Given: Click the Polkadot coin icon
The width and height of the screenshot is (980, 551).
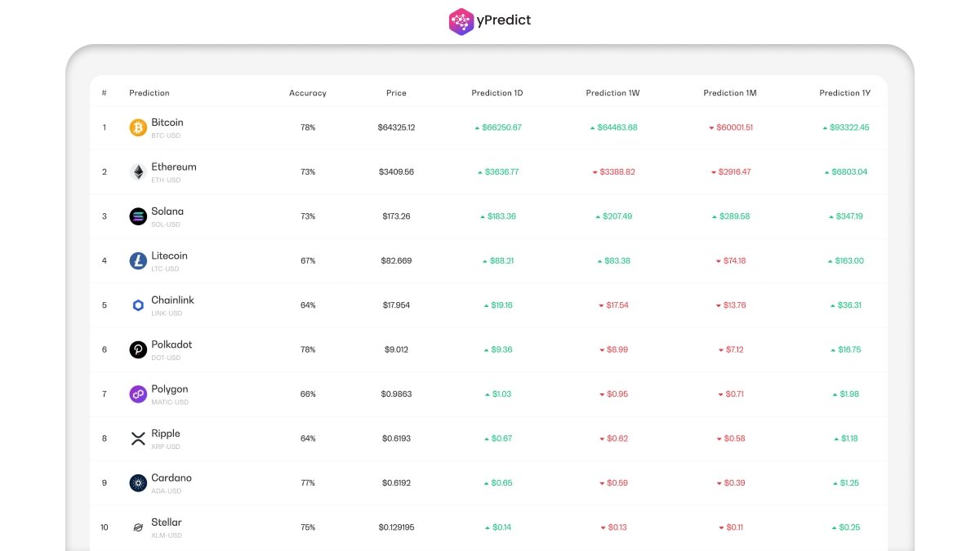Looking at the screenshot, I should point(137,349).
